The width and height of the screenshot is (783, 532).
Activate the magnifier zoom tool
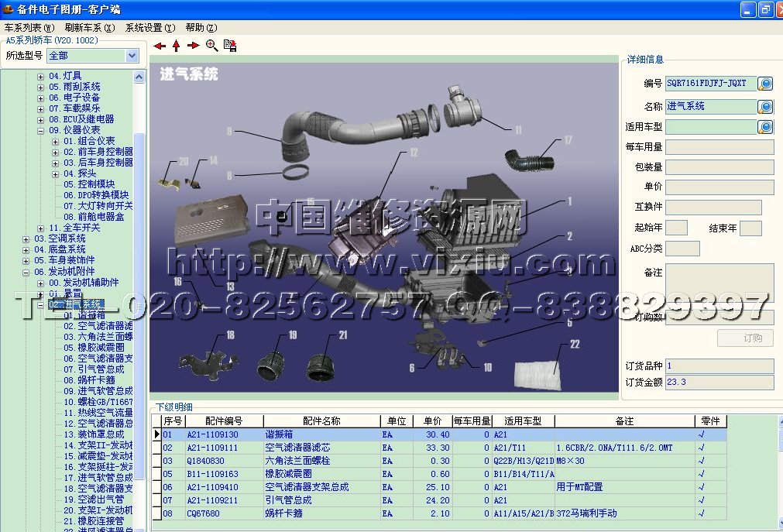tap(211, 46)
